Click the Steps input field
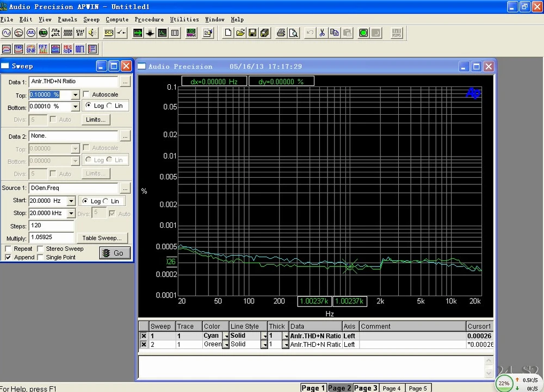Viewport: 544px width, 392px height. (x=51, y=226)
